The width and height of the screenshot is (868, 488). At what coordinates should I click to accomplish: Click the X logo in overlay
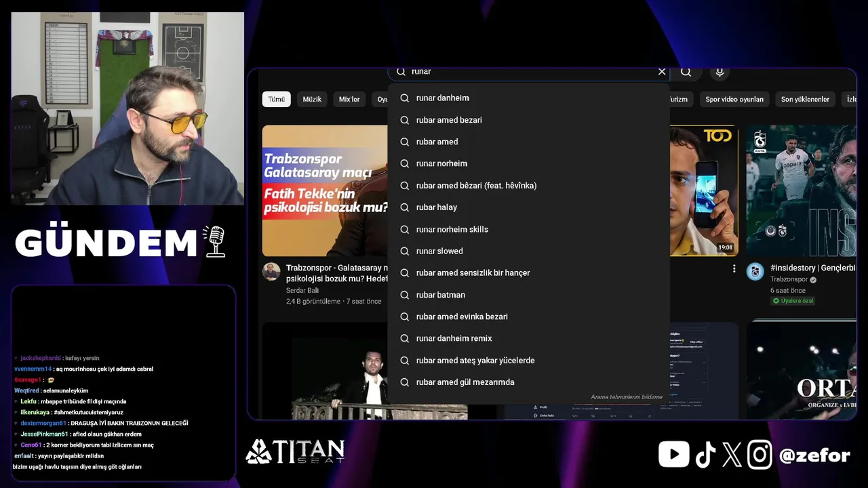pyautogui.click(x=732, y=455)
